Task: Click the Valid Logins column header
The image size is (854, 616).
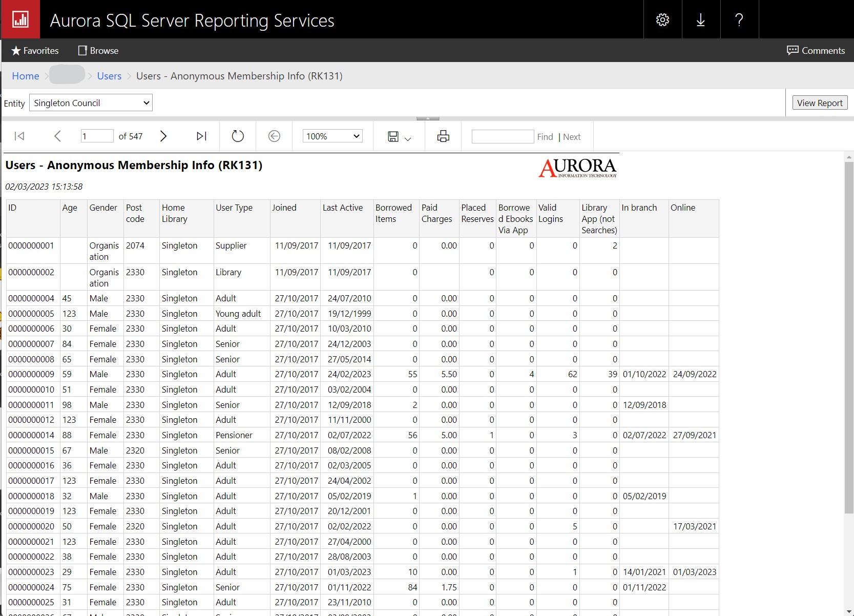Action: (551, 213)
